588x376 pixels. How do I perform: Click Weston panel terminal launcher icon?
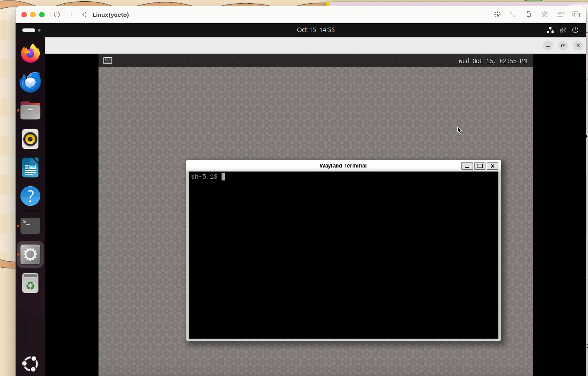point(108,61)
